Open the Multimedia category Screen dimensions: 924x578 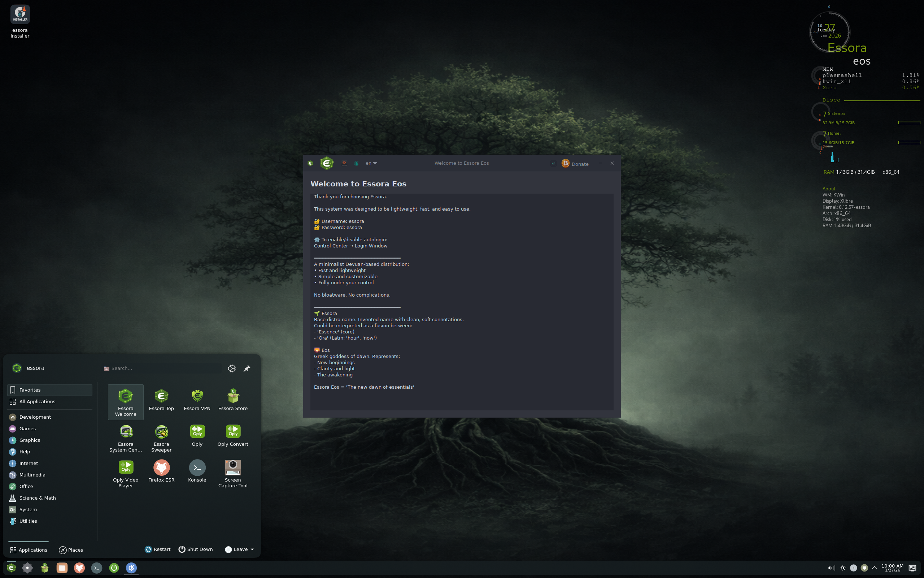tap(50, 475)
